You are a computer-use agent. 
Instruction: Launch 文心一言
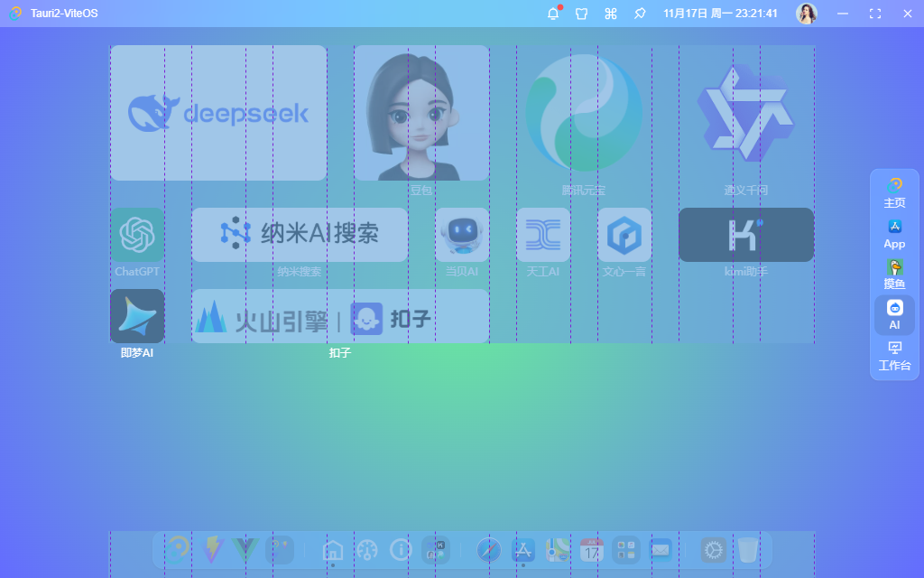tap(624, 234)
